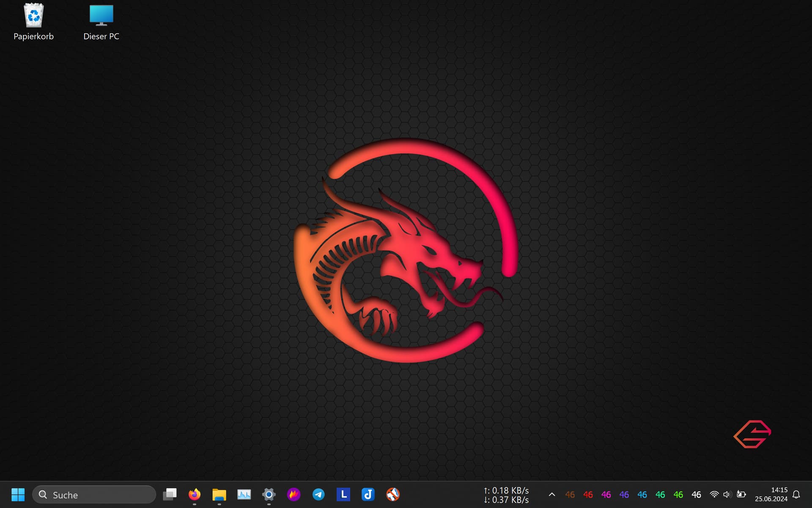Open the gear settings app in taskbar

click(x=269, y=494)
